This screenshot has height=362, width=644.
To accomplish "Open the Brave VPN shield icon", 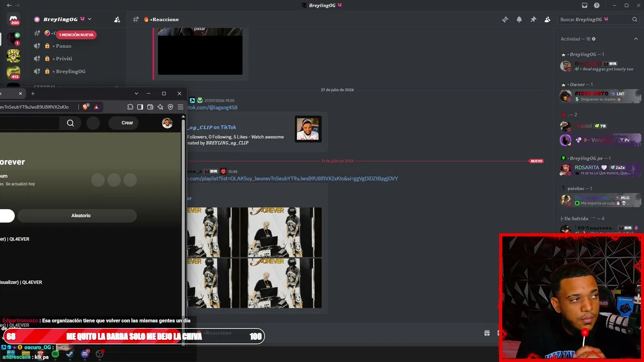I will click(171, 107).
